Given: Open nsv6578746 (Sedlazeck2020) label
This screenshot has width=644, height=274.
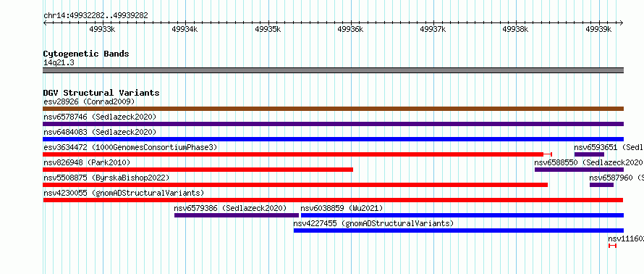Looking at the screenshot, I should click(x=100, y=117).
